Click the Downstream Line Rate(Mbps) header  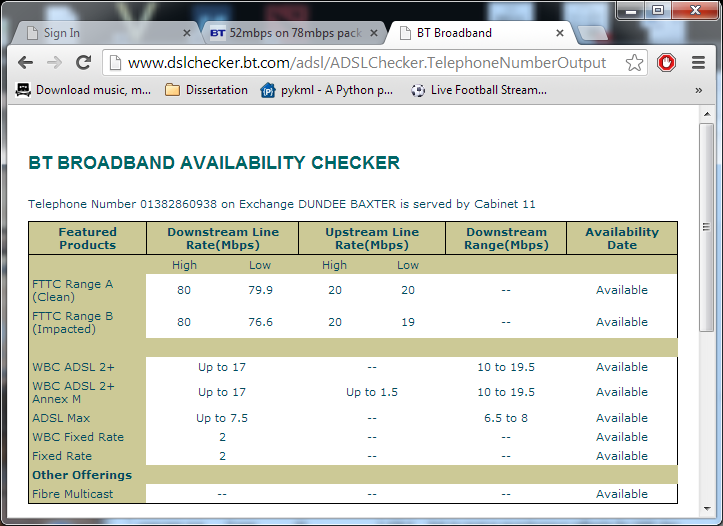223,238
